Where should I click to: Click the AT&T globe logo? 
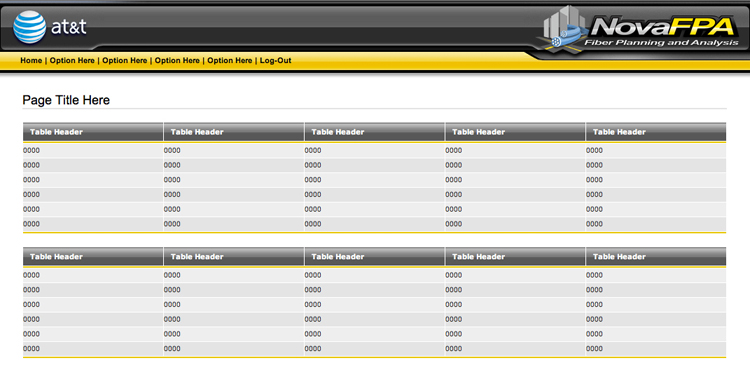click(29, 27)
